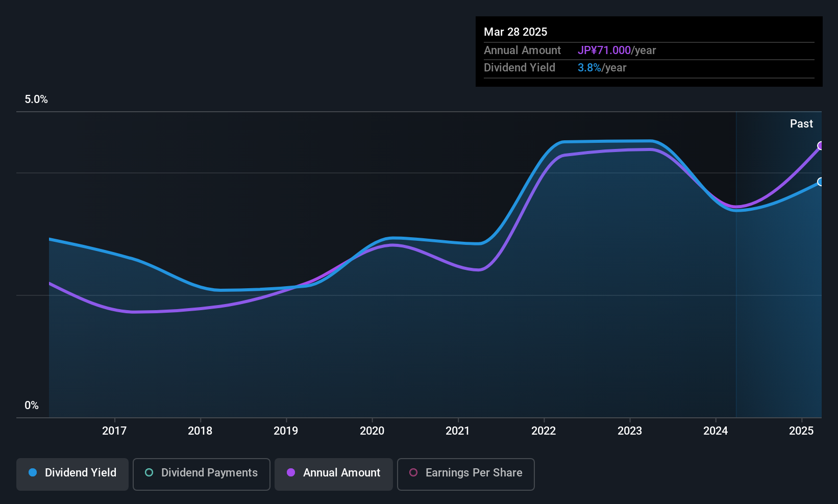
Task: Click the purple Annual Amount endpoint marker
Action: (x=821, y=146)
